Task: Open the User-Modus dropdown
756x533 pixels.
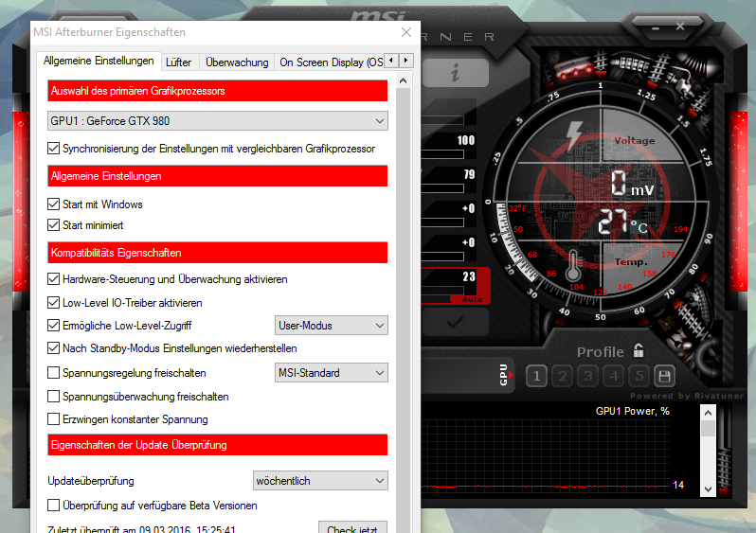Action: coord(332,326)
